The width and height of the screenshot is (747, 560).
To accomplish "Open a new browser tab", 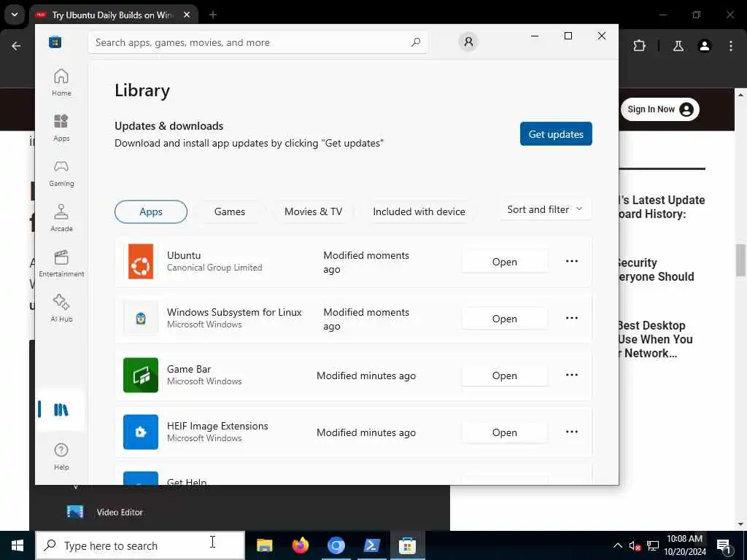I will (213, 15).
